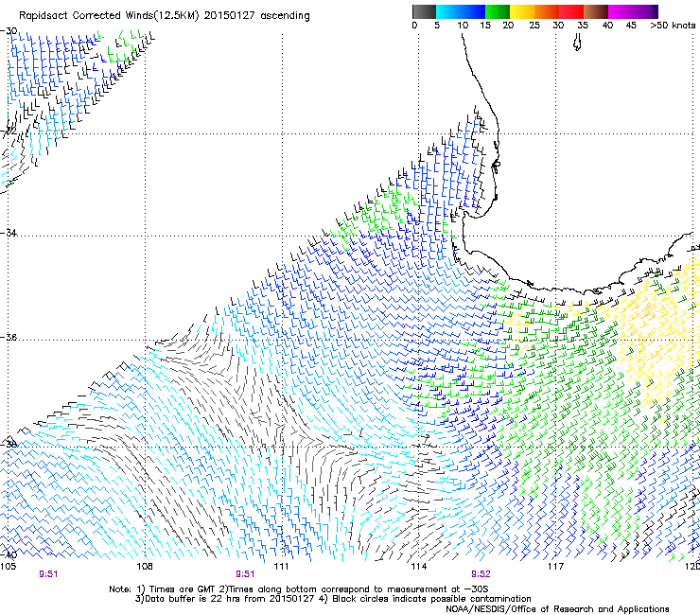Click the '-30' latitude axis label
Viewport: 700px width, 615px height.
tap(9, 31)
